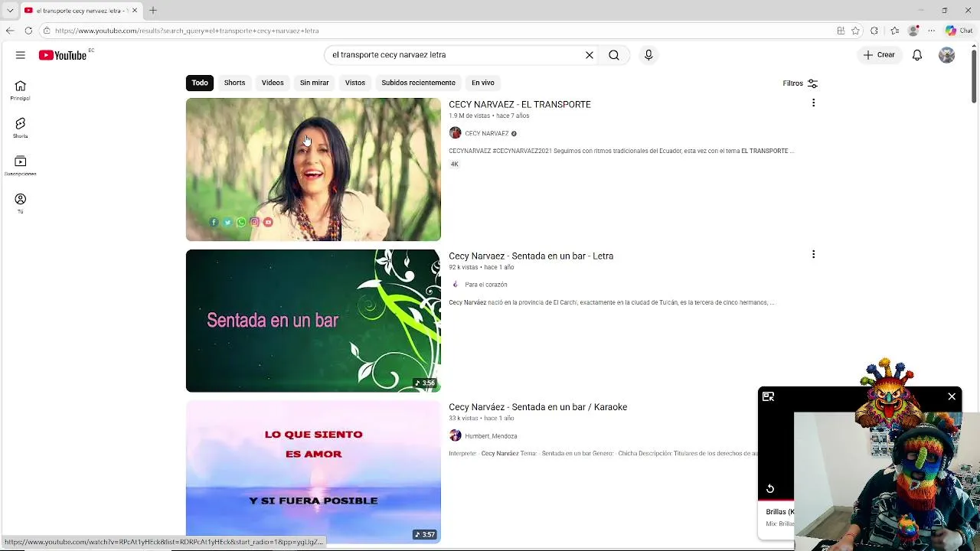980x551 pixels.
Task: Click the YouTube logo
Action: click(63, 55)
